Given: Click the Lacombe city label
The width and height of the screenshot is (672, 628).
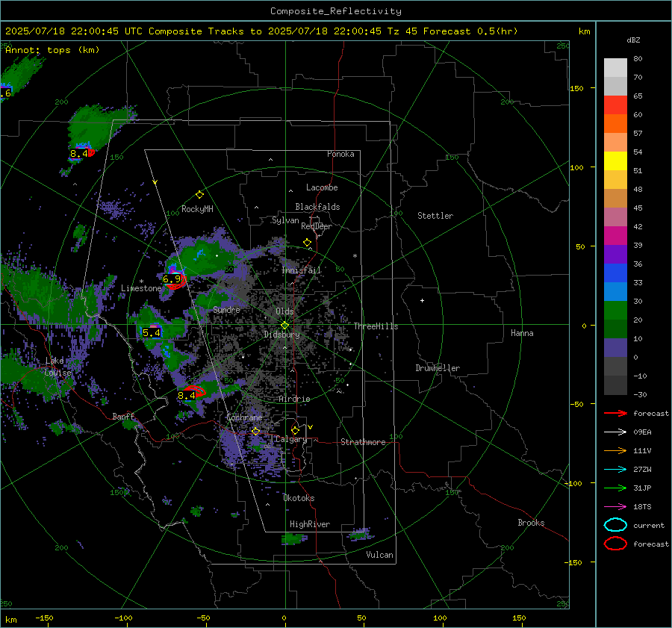Looking at the screenshot, I should point(322,187).
